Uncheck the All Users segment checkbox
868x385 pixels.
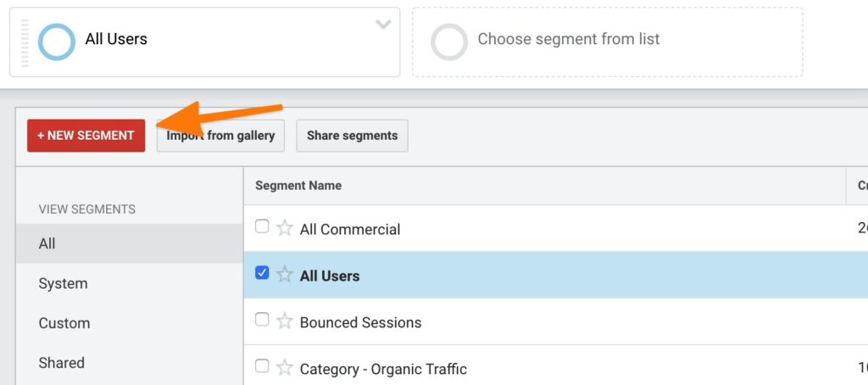tap(262, 273)
